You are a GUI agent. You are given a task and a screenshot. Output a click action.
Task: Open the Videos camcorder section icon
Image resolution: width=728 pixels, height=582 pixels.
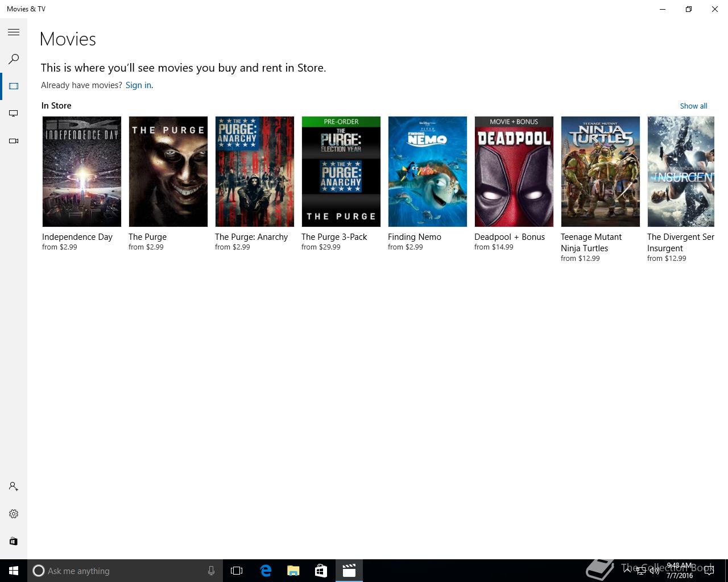coord(14,141)
